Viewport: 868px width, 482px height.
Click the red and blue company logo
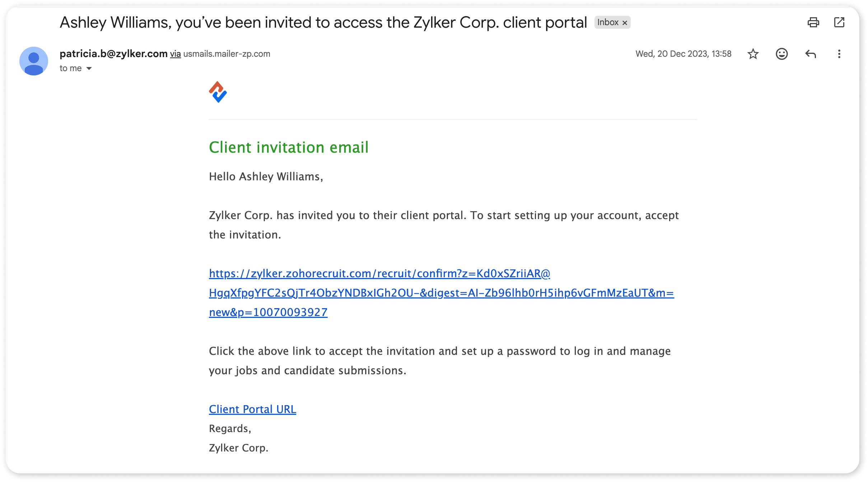tap(218, 92)
